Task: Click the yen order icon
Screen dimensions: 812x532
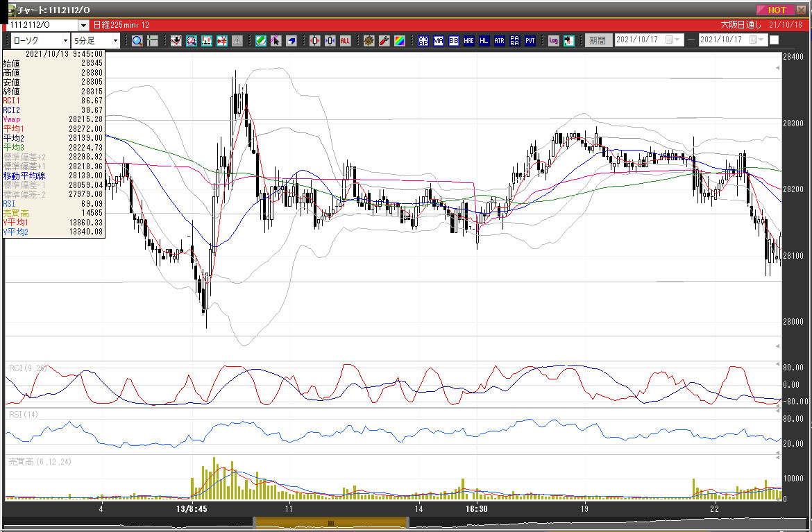Action: (222, 41)
